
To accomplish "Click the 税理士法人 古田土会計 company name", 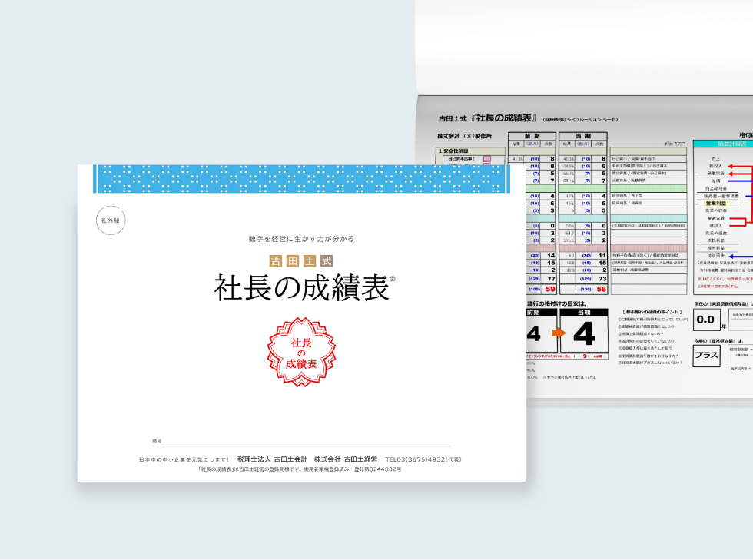I will click(x=272, y=459).
